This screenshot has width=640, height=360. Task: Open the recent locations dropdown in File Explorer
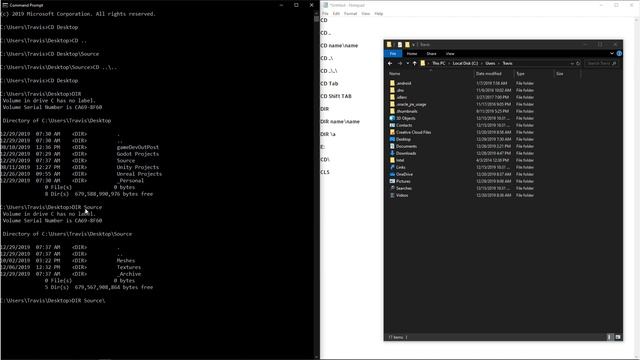(407, 64)
